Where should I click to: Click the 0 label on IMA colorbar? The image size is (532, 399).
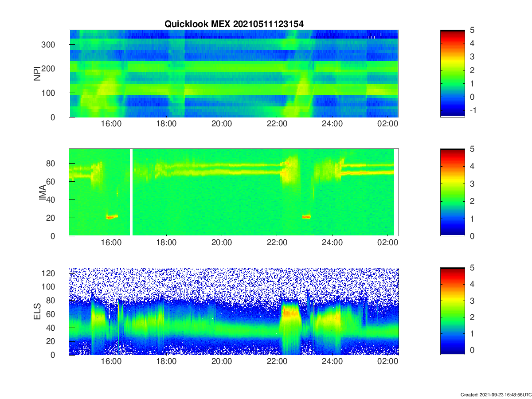[x=473, y=236]
